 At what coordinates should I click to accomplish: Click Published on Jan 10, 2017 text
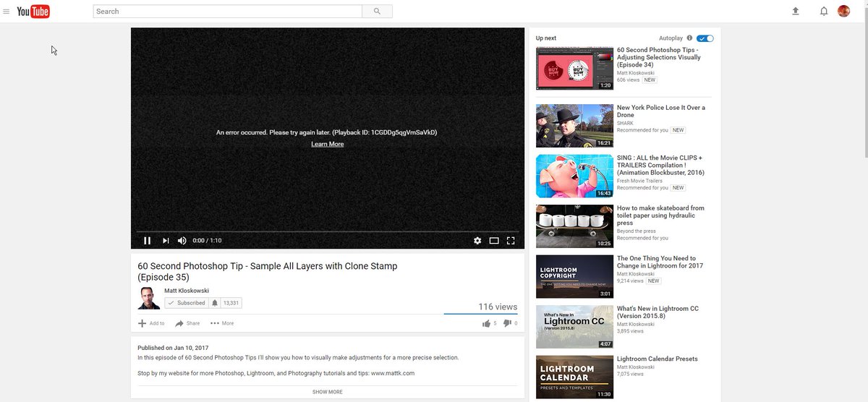click(x=173, y=348)
